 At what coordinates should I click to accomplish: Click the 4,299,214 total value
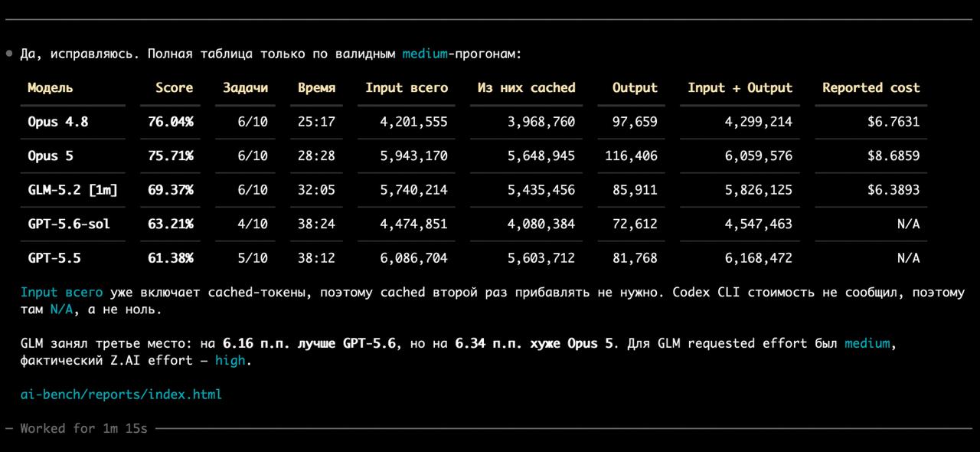pyautogui.click(x=759, y=121)
